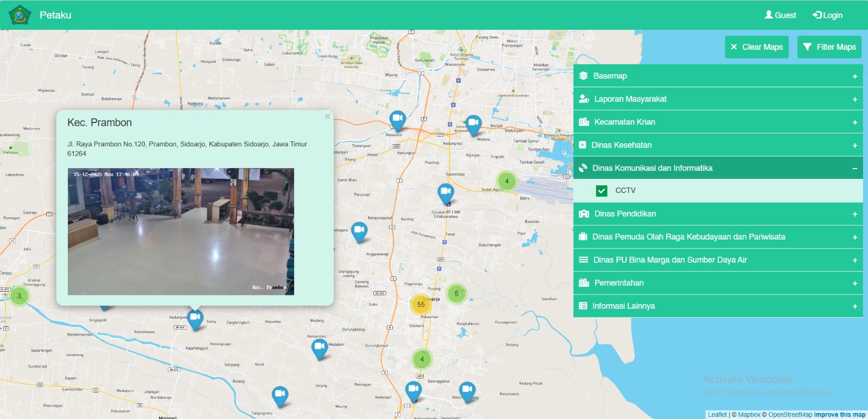Open the CCTV marker near Medalem
868x419 pixels.
click(320, 347)
